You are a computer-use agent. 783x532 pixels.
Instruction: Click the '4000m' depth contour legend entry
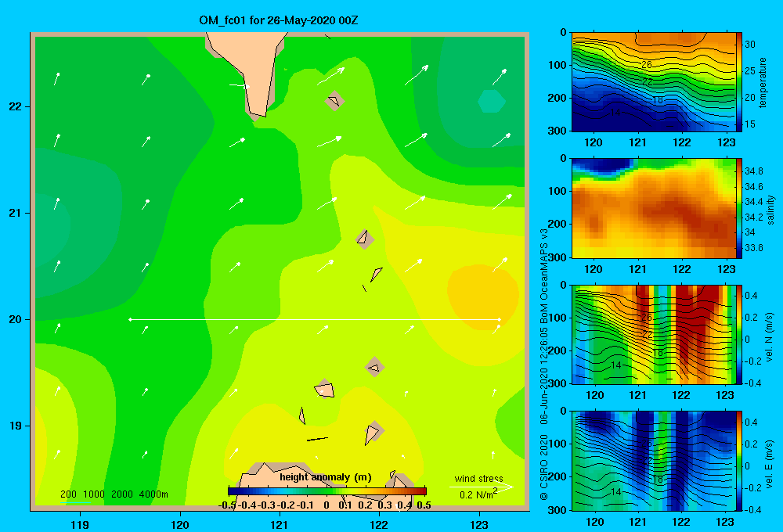point(153,494)
